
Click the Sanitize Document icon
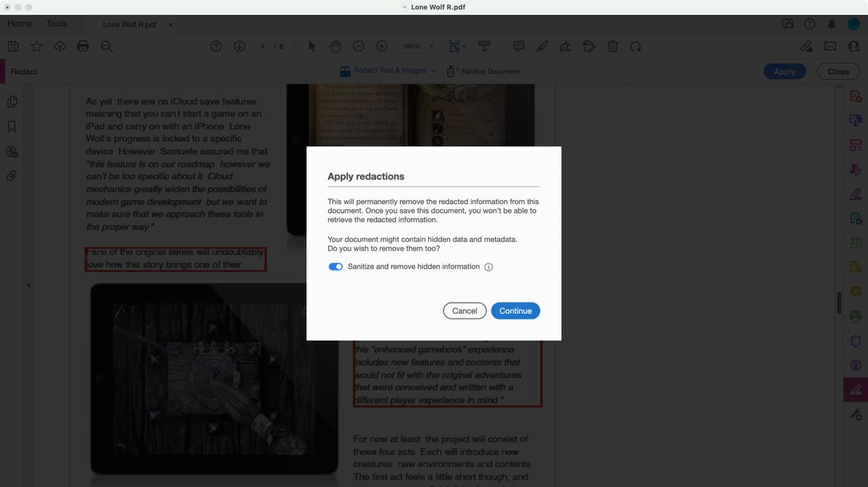[451, 71]
